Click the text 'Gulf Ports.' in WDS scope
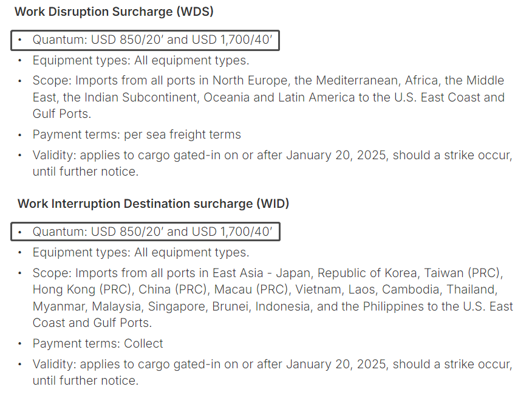The height and width of the screenshot is (395, 532). click(x=62, y=114)
